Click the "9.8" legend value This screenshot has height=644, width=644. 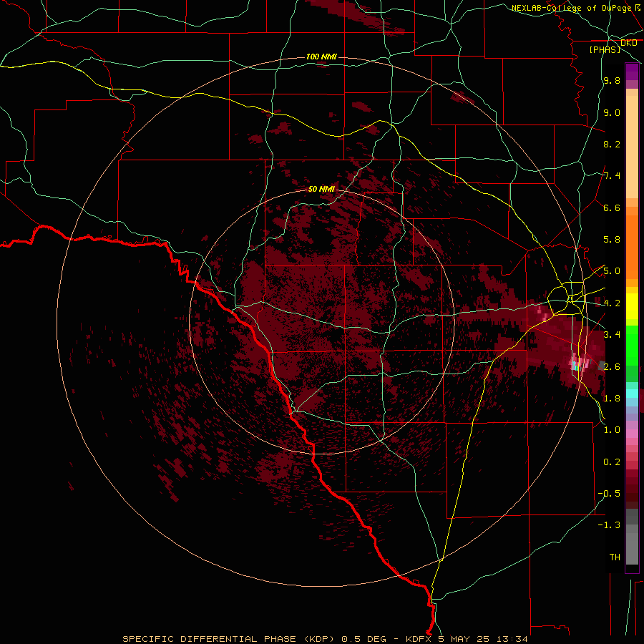(612, 80)
